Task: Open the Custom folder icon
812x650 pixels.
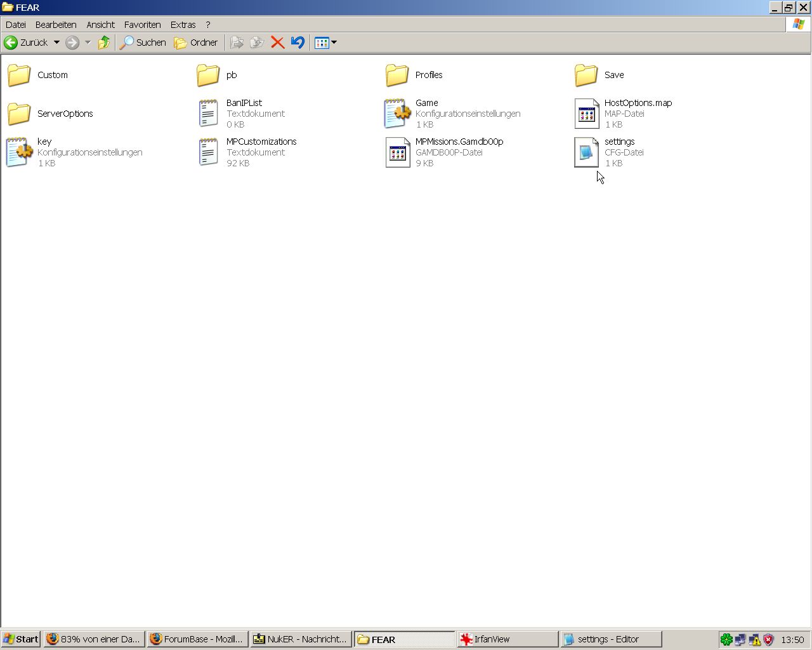Action: click(x=19, y=75)
